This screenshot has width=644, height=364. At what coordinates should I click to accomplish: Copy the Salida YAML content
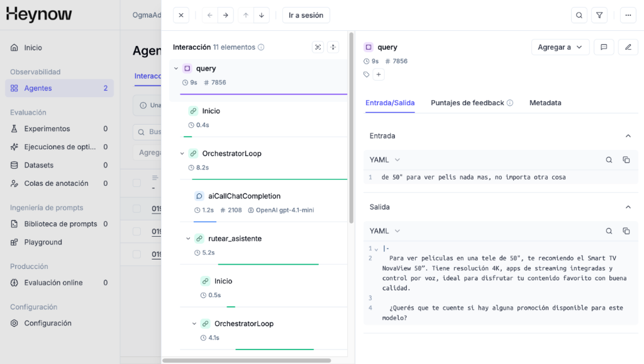(x=626, y=231)
